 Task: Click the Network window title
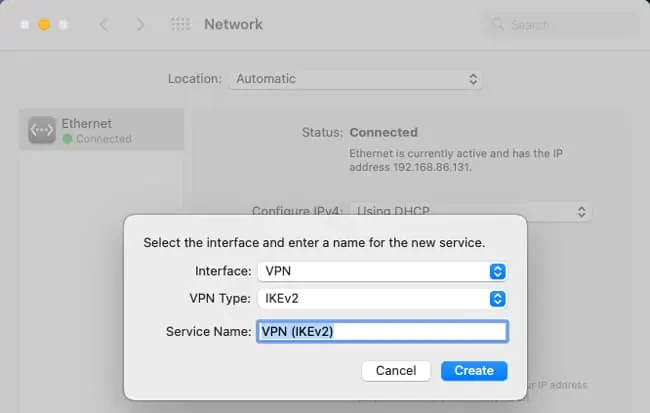[x=233, y=24]
